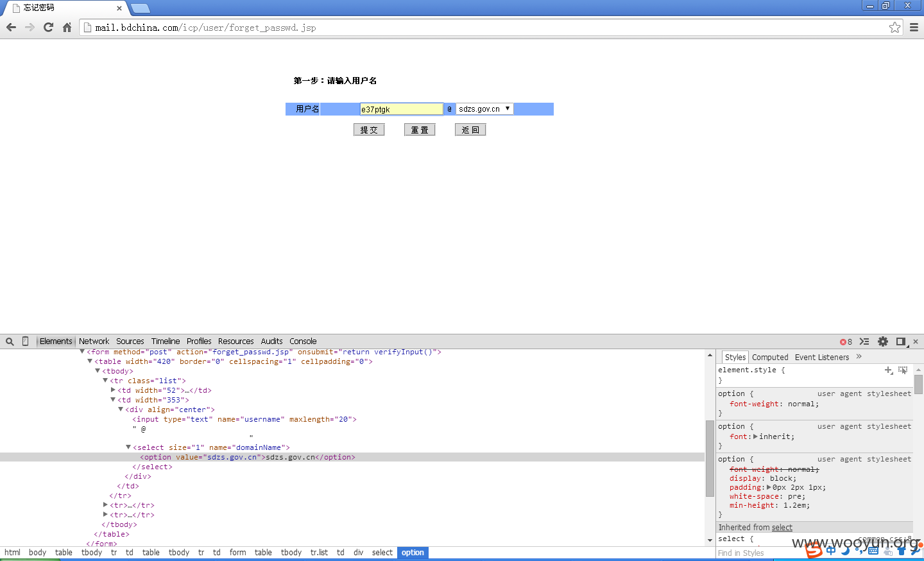The image size is (924, 561).
Task: Click the 'display: block' style property
Action: pos(763,478)
